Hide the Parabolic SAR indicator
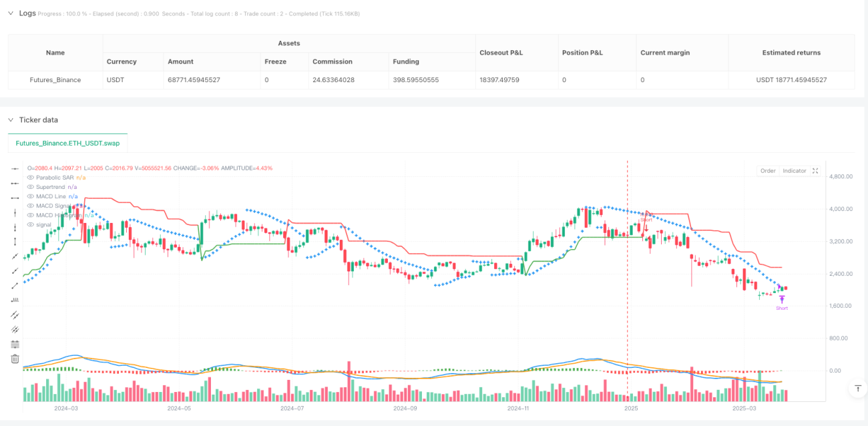This screenshot has width=868, height=426. pyautogui.click(x=30, y=178)
